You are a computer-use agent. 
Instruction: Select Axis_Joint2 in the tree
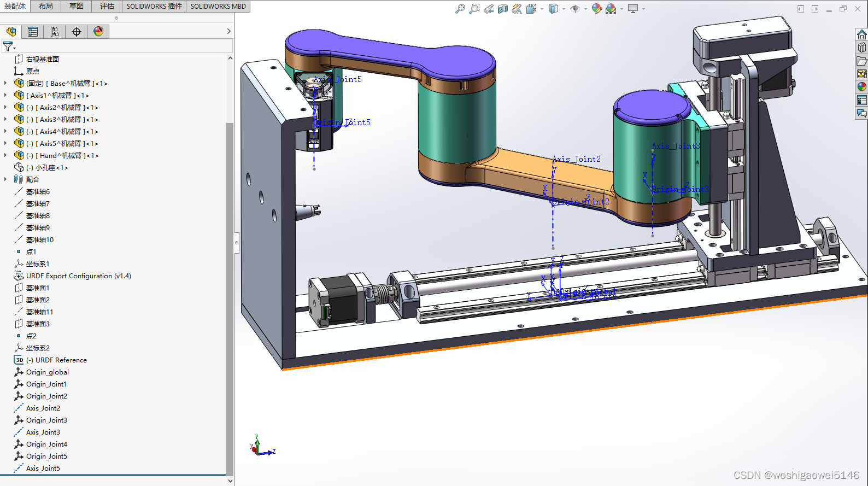[x=43, y=408]
